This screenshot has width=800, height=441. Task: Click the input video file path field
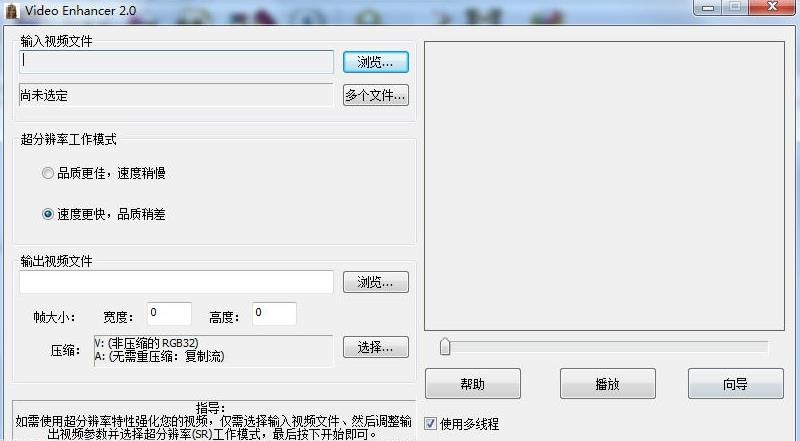pyautogui.click(x=177, y=62)
